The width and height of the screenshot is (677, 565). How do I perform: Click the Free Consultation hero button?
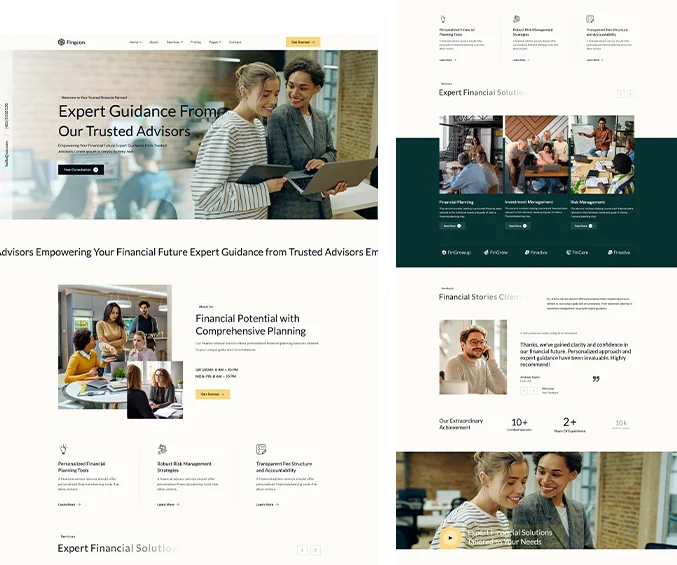[81, 170]
